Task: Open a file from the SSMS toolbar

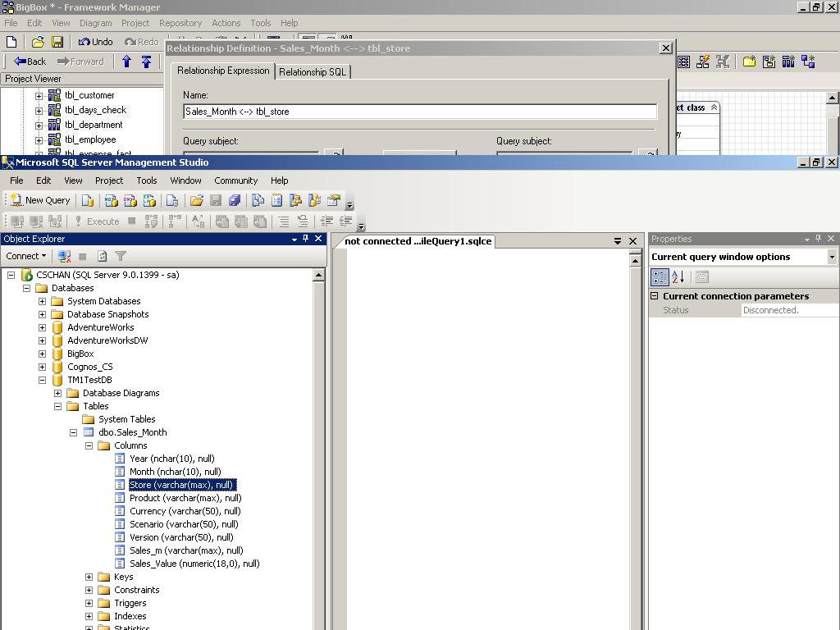Action: pos(196,200)
